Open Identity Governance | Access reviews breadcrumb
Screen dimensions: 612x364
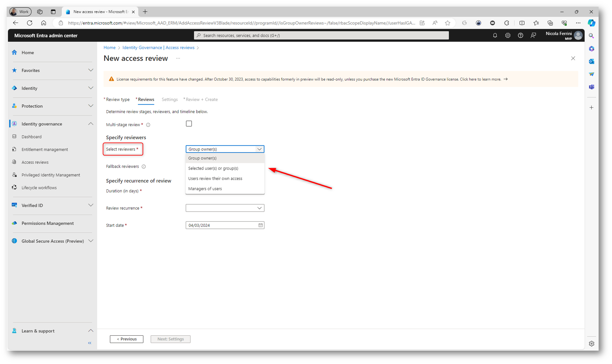pyautogui.click(x=158, y=47)
